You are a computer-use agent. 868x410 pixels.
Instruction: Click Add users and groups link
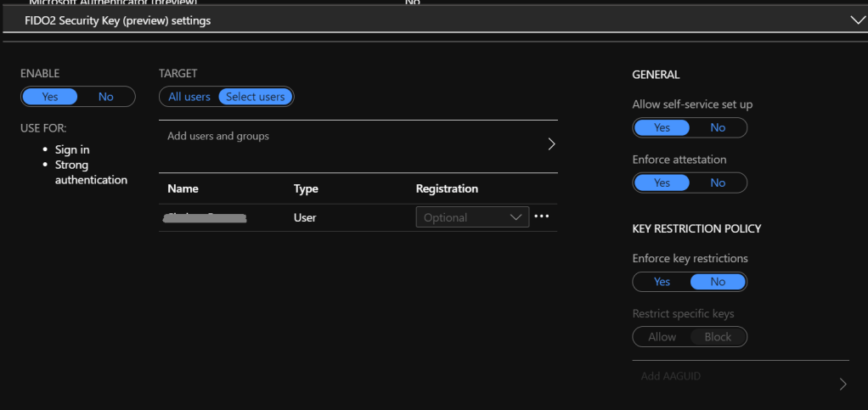click(x=218, y=136)
